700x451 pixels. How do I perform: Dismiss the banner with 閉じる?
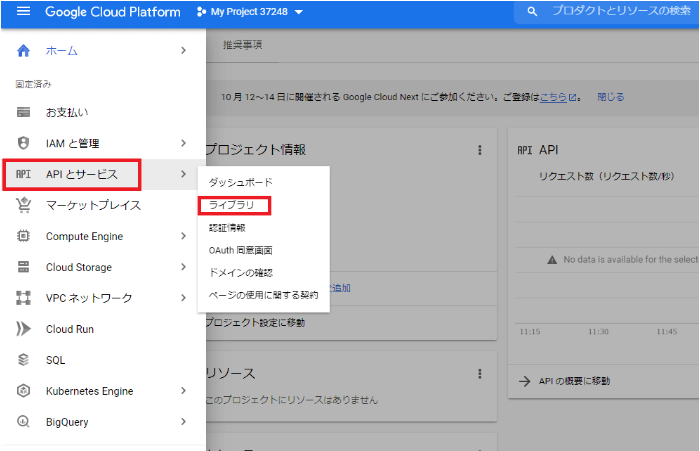(611, 97)
